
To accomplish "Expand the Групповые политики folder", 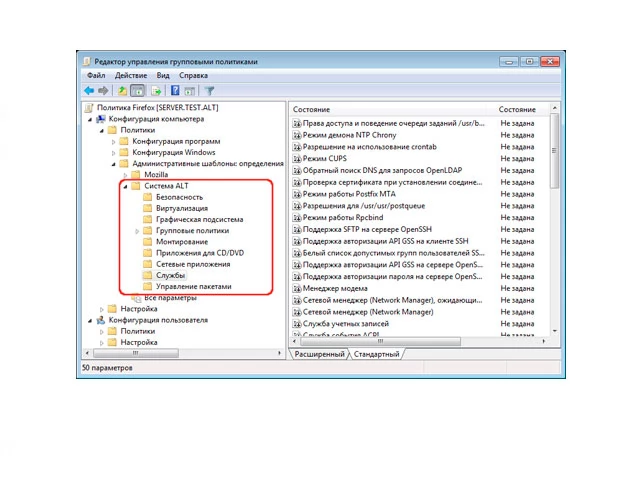I will coord(137,231).
